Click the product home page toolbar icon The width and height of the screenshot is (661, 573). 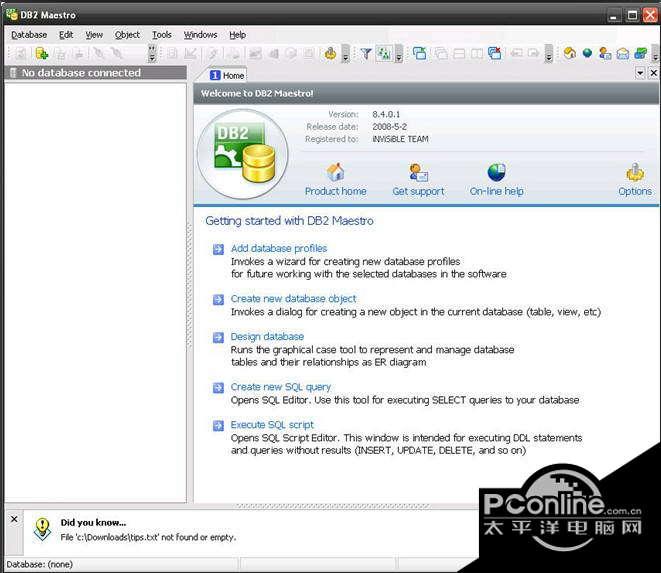point(570,54)
